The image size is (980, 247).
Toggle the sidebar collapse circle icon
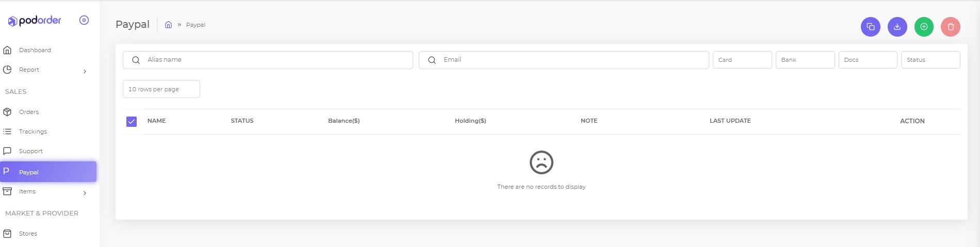click(84, 20)
